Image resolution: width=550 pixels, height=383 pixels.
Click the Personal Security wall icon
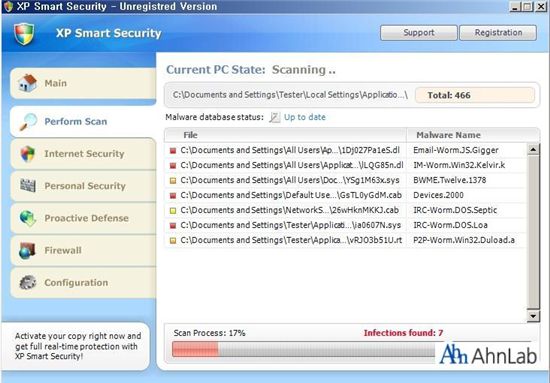28,186
